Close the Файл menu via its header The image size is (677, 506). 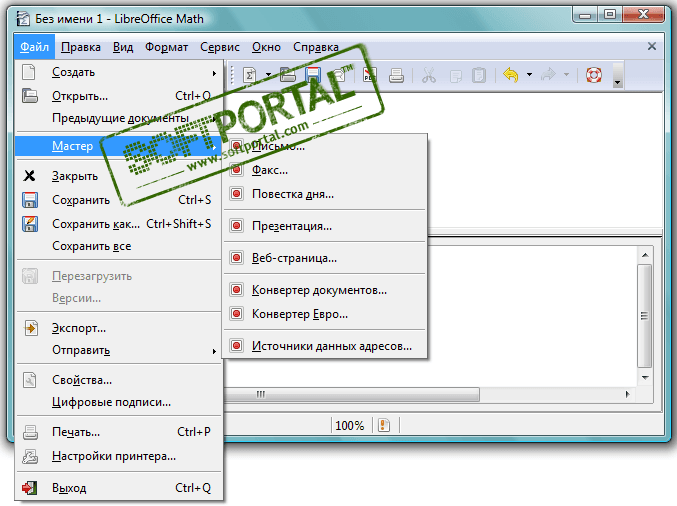click(34, 47)
